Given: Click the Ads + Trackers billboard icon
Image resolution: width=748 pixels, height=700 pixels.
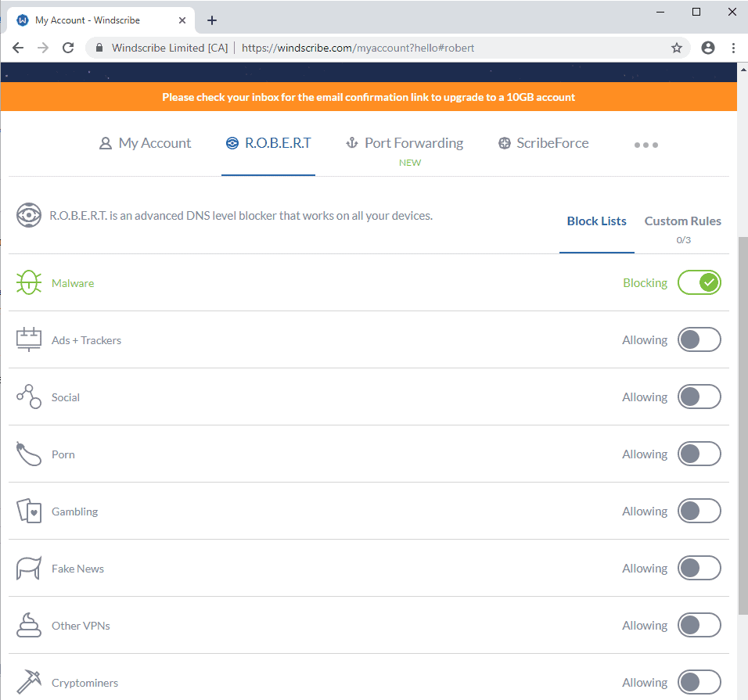Looking at the screenshot, I should tap(29, 340).
